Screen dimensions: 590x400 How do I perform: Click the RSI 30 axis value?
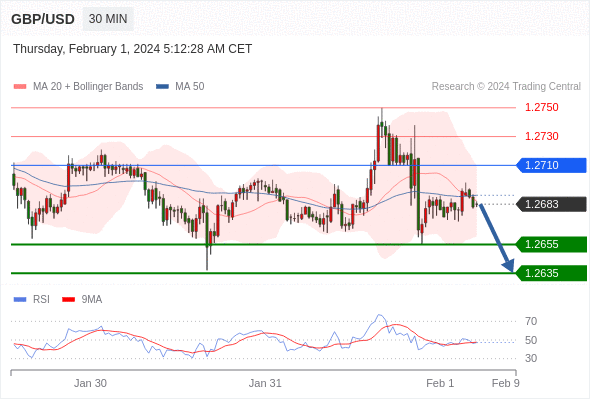tap(531, 358)
